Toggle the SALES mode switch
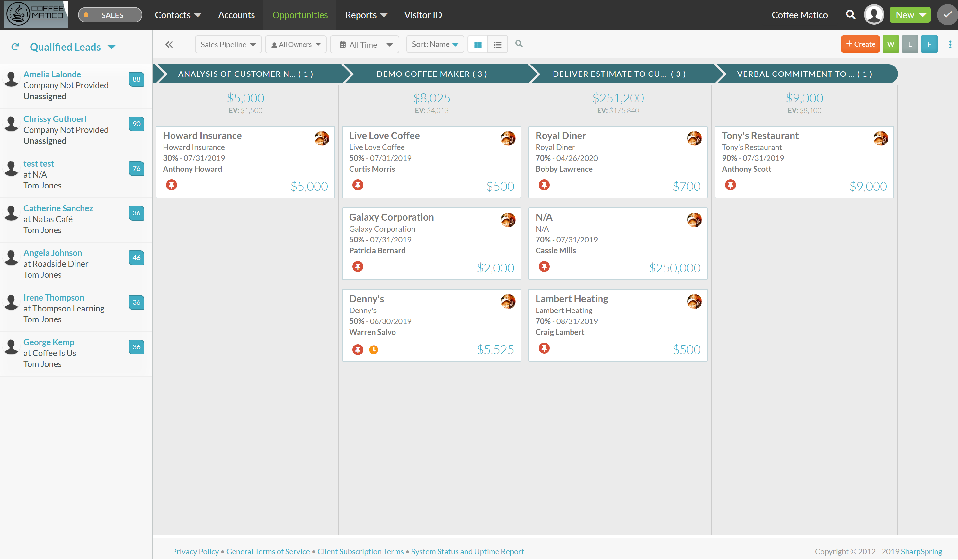The image size is (958, 560). 110,15
